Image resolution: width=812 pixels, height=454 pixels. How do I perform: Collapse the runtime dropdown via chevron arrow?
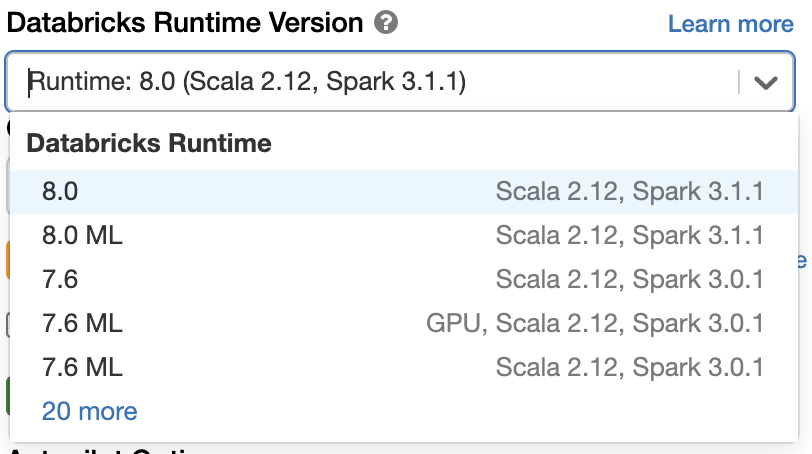766,82
